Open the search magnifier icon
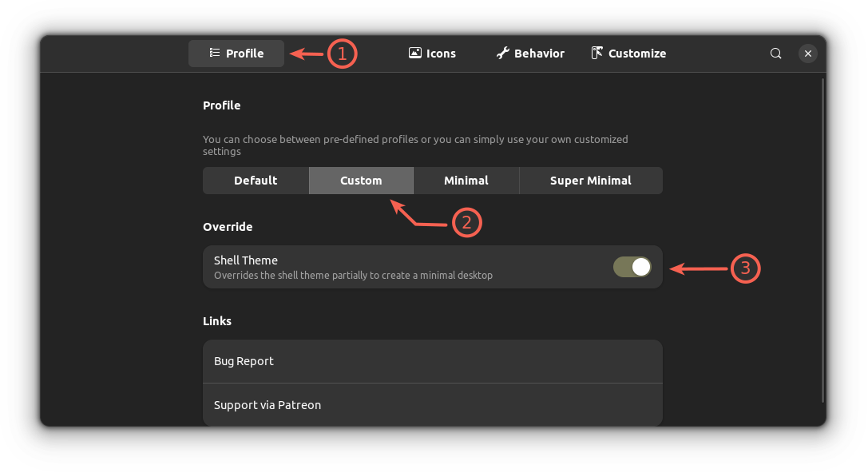868x473 pixels. tap(775, 54)
